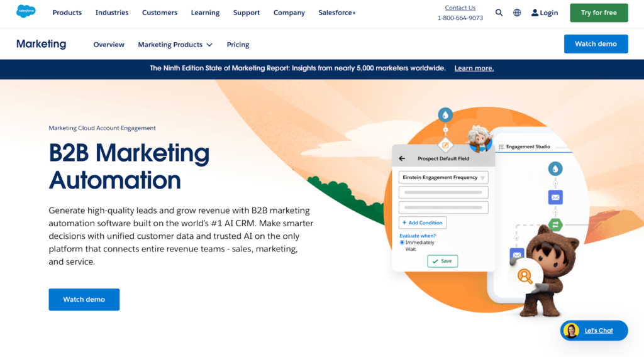Expand the Marketing Products dropdown
644x357 pixels.
[175, 45]
